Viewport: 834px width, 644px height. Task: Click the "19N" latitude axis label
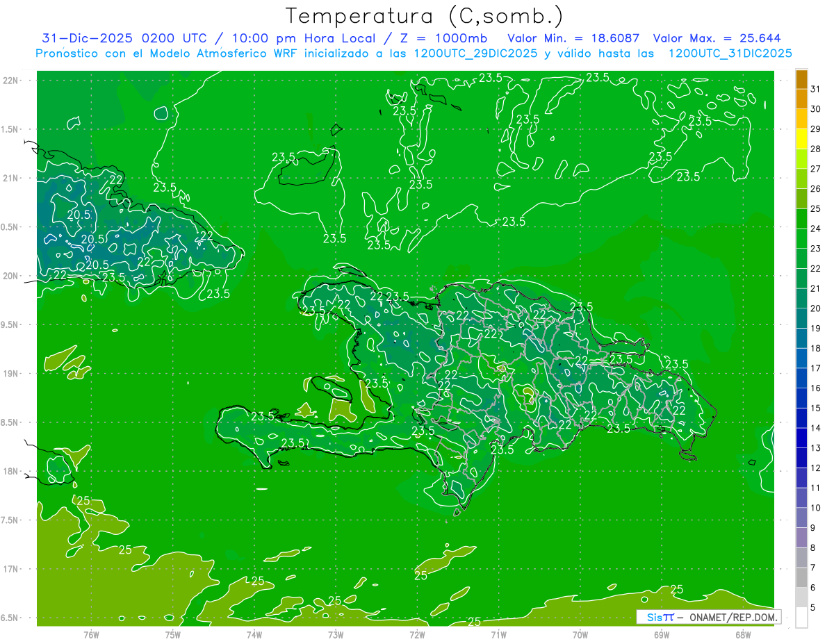[x=10, y=374]
